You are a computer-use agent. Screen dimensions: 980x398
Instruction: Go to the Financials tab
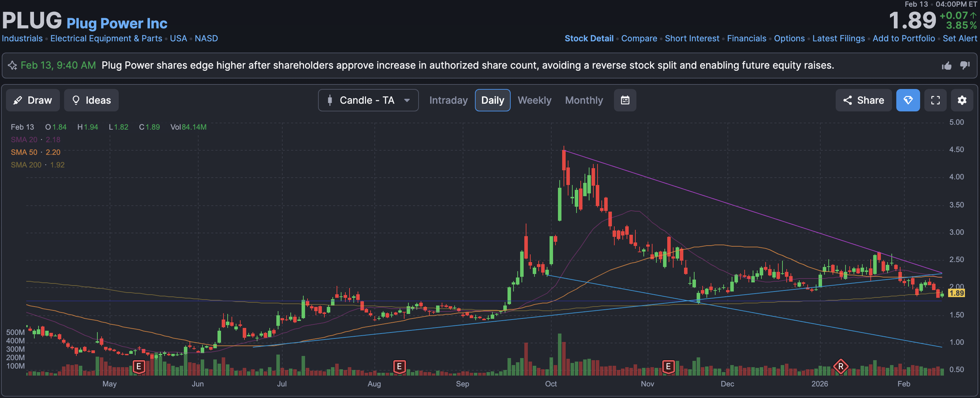coord(746,39)
